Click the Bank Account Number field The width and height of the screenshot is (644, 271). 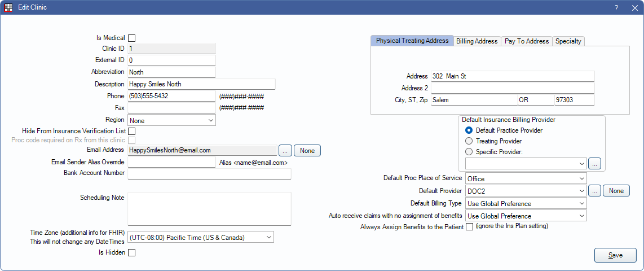tap(209, 173)
